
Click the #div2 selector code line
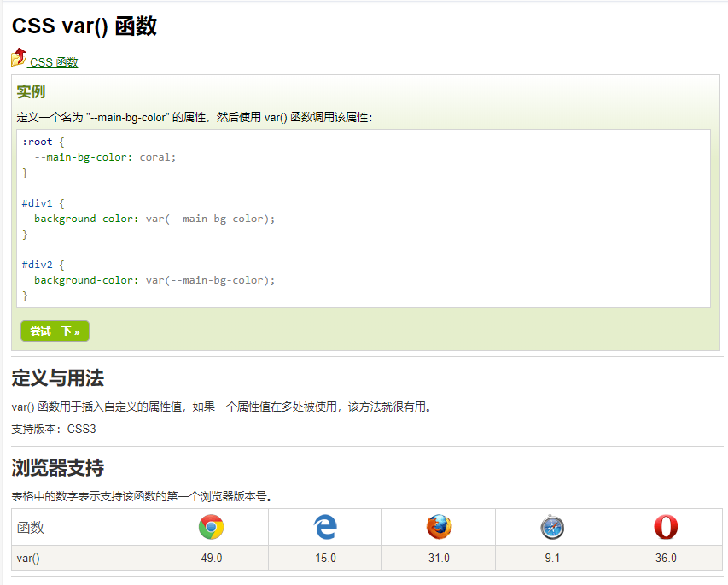pyautogui.click(x=44, y=265)
